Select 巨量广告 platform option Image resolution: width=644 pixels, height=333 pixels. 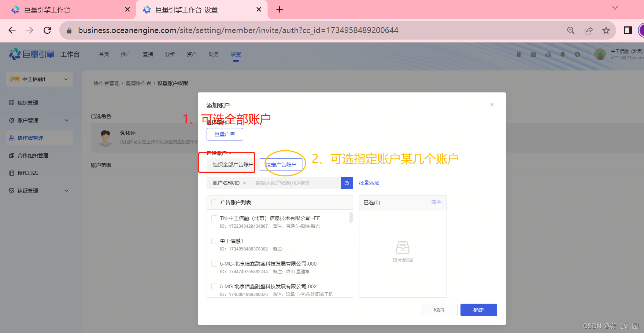[225, 134]
